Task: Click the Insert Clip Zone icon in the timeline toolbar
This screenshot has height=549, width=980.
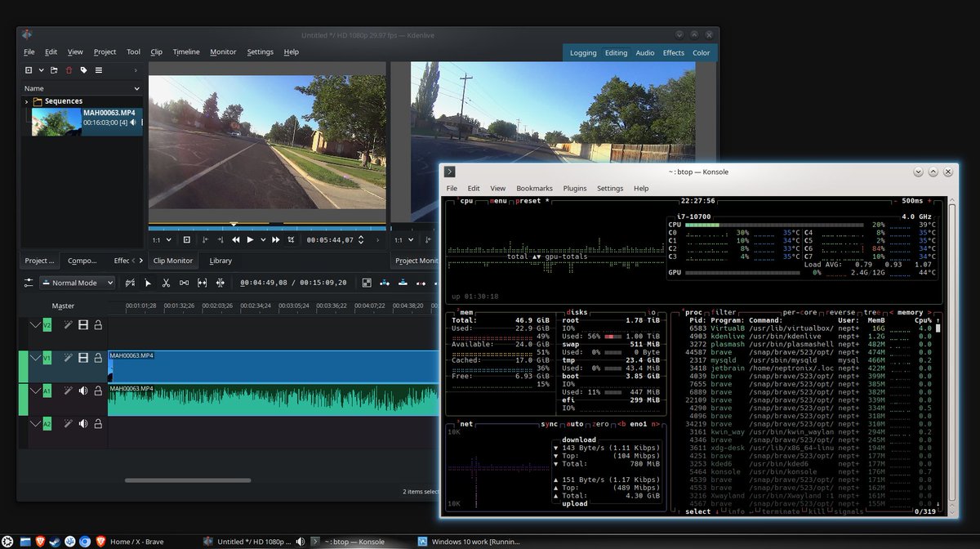Action: [385, 283]
